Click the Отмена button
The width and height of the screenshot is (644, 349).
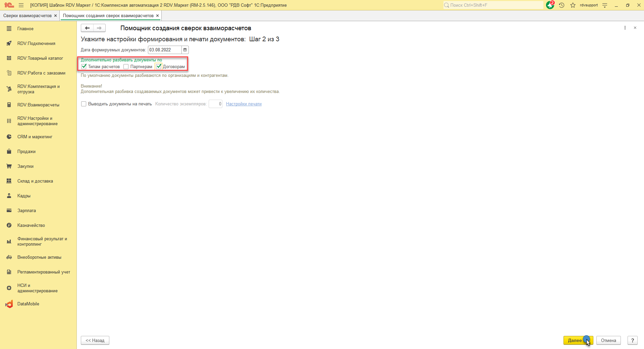pos(608,340)
